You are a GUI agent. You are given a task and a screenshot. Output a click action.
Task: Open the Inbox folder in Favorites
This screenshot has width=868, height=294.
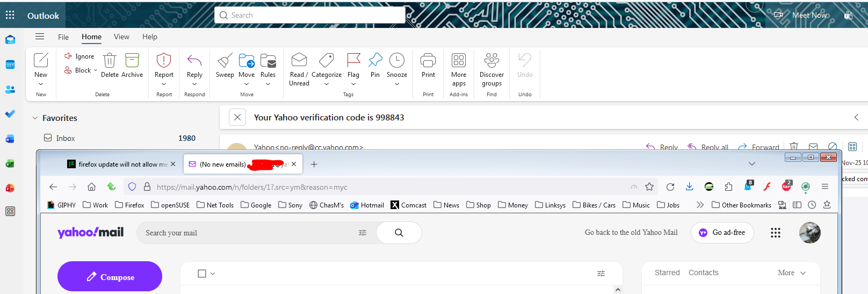coord(66,138)
